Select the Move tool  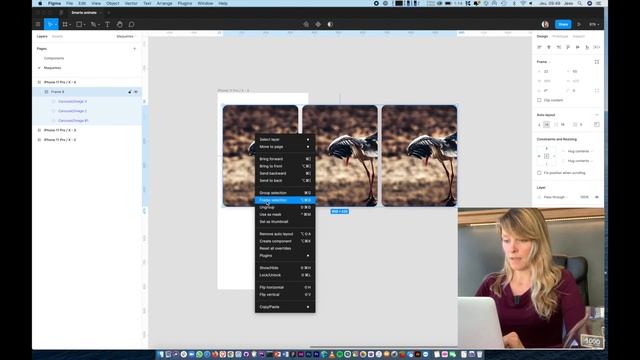[50, 24]
